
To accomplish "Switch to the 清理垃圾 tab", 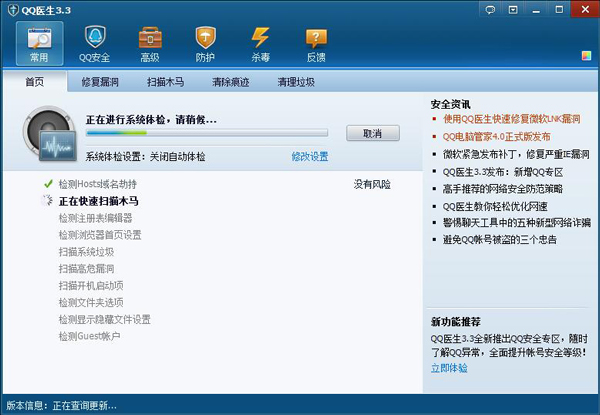I will coord(296,82).
